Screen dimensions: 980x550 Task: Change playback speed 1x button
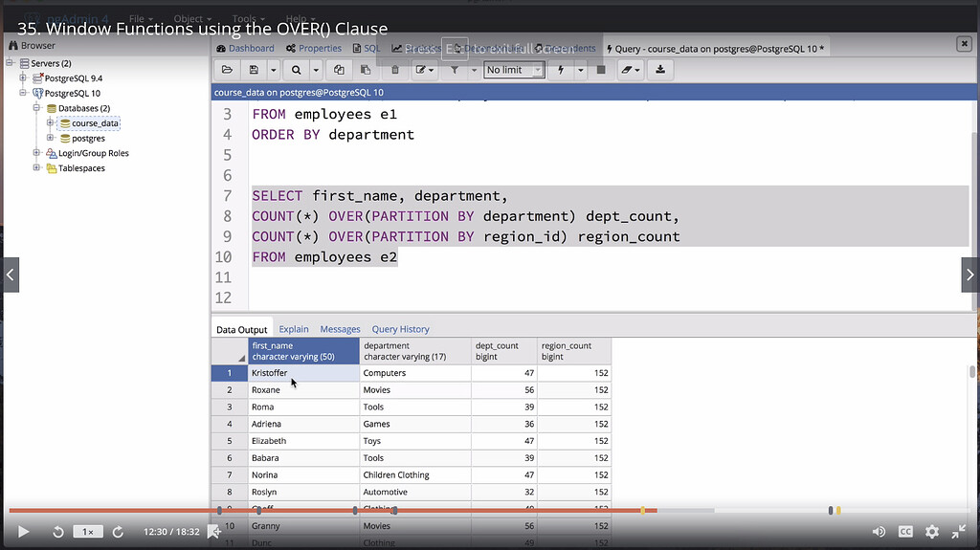88,532
